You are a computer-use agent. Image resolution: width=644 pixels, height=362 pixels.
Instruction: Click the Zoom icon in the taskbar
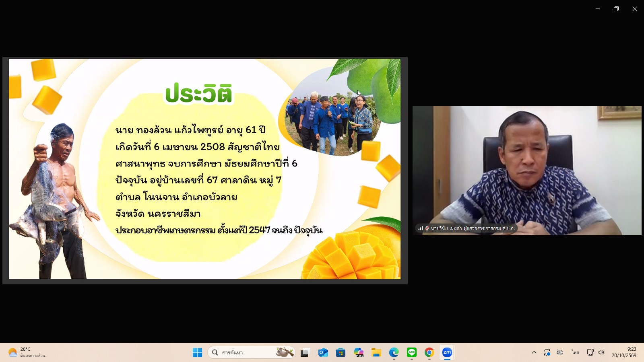tap(447, 353)
